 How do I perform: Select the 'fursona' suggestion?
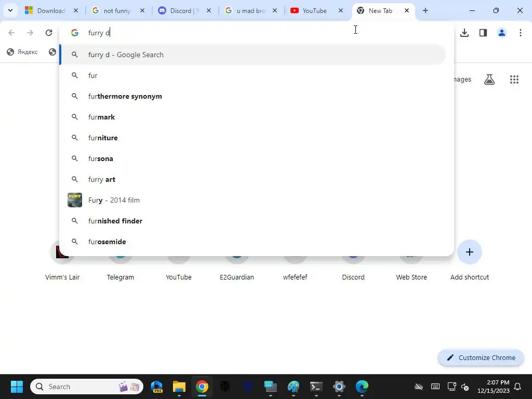point(252,158)
